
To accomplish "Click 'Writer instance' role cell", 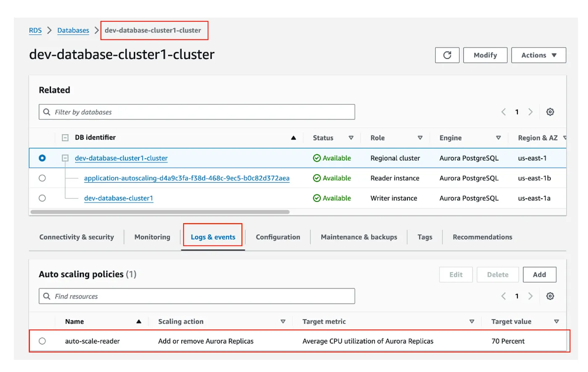I will (394, 198).
